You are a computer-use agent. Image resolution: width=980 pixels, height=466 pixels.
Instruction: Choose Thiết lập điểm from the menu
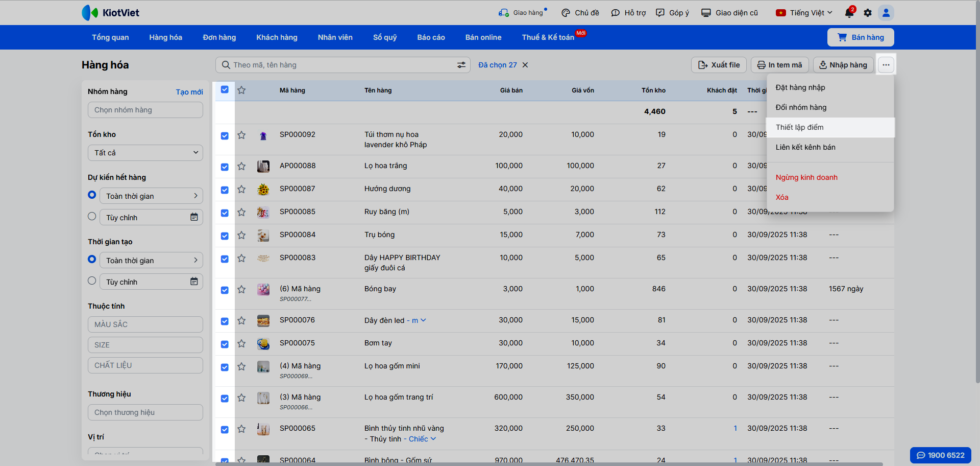pyautogui.click(x=799, y=127)
